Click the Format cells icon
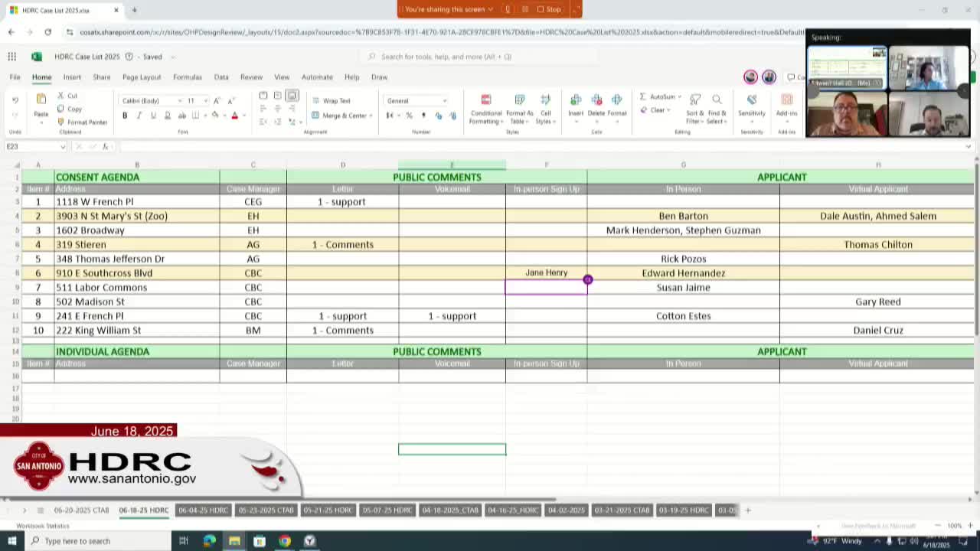980x551 pixels. pos(616,100)
